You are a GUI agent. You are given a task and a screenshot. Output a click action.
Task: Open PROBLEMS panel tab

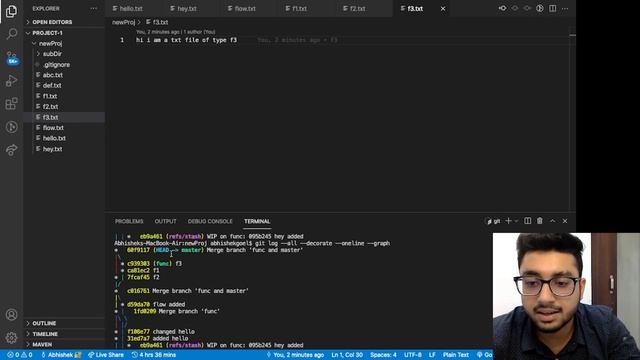pyautogui.click(x=129, y=221)
